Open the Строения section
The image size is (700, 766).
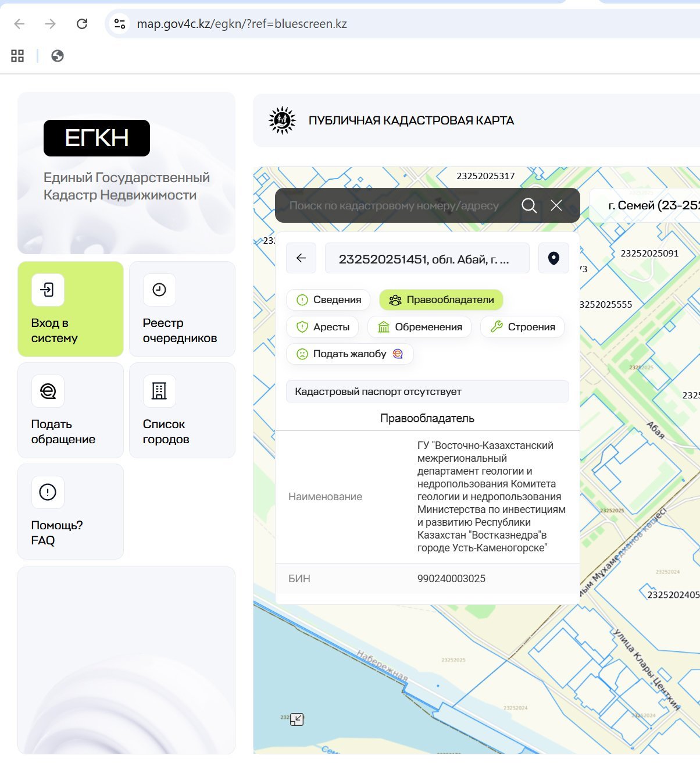[x=522, y=327]
